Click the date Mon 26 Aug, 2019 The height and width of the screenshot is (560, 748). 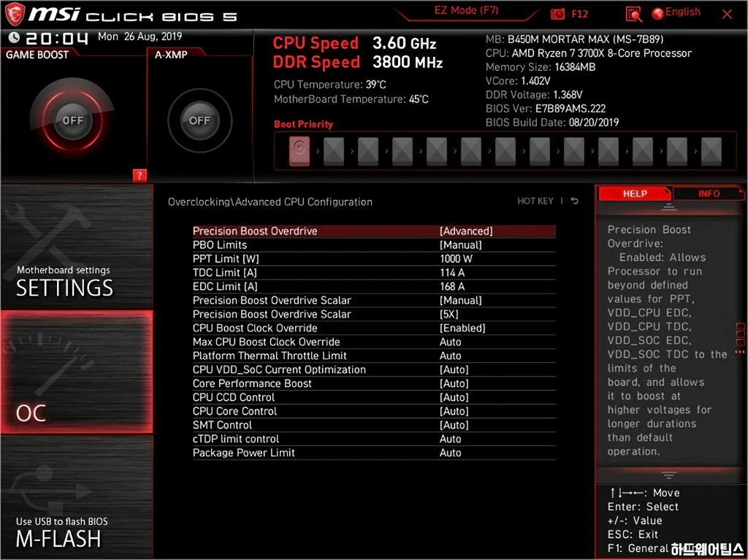140,37
